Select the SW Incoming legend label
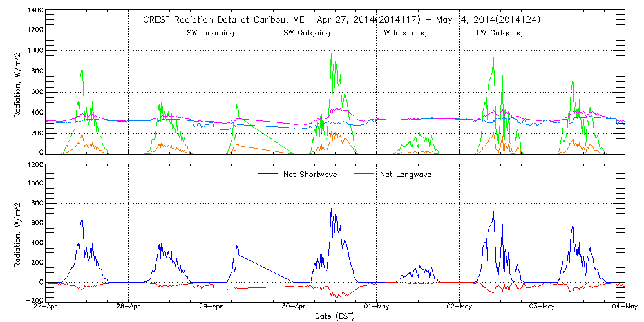This screenshot has height=322, width=644. (209, 33)
